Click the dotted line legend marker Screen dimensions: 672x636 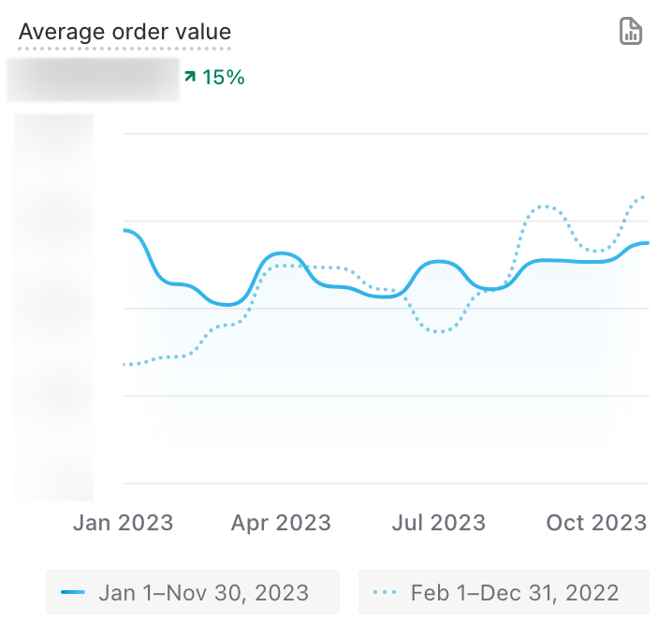pyautogui.click(x=385, y=593)
